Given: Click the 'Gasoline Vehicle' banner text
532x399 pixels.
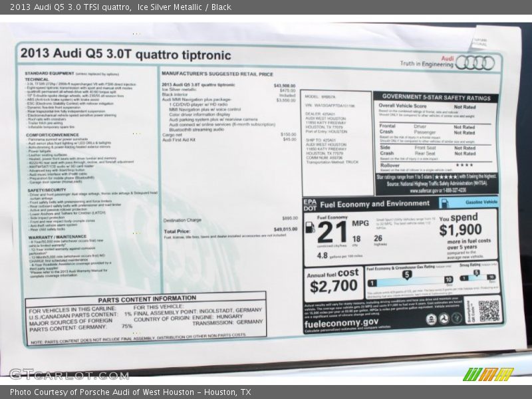Looking at the screenshot, I should coord(481,202).
